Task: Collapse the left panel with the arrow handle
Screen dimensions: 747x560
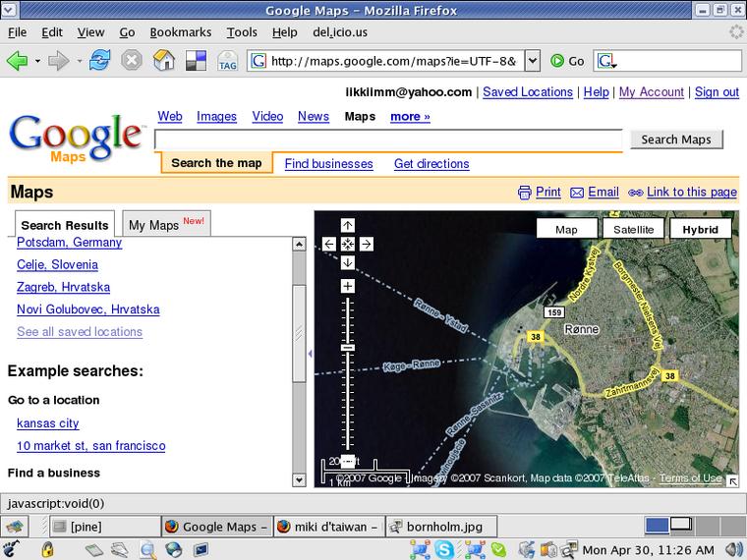Action: pyautogui.click(x=310, y=353)
